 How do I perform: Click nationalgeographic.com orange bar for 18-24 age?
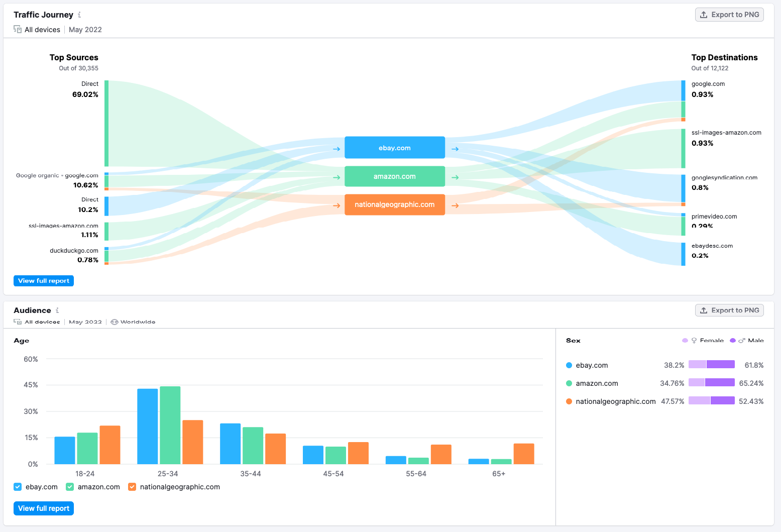(110, 445)
